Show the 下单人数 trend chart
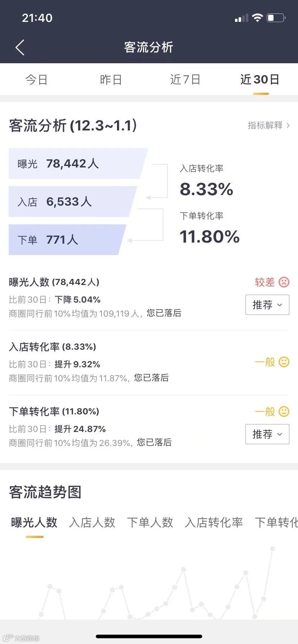298x644 pixels. [150, 523]
